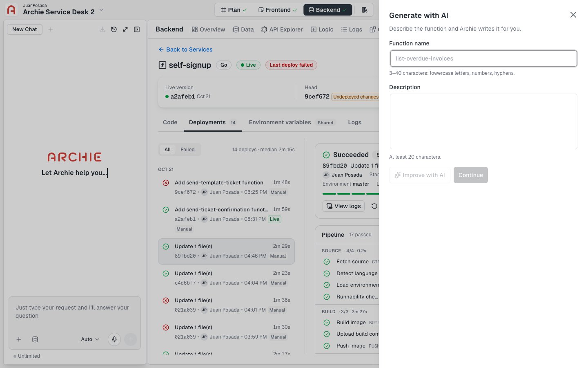Screen dimensions: 588x368
Task: Select the "Add send-template-ticket function" deployment
Action: (227, 187)
